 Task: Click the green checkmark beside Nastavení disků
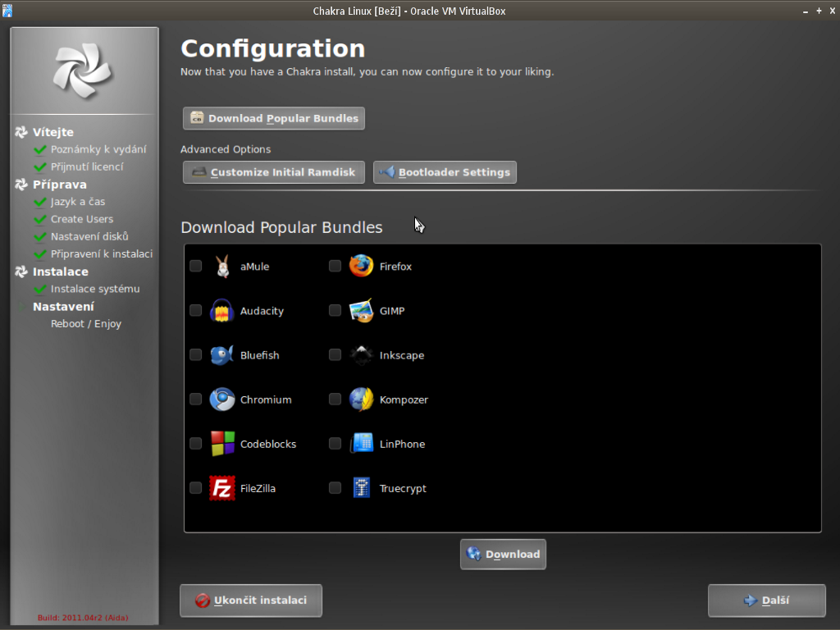pyautogui.click(x=39, y=237)
